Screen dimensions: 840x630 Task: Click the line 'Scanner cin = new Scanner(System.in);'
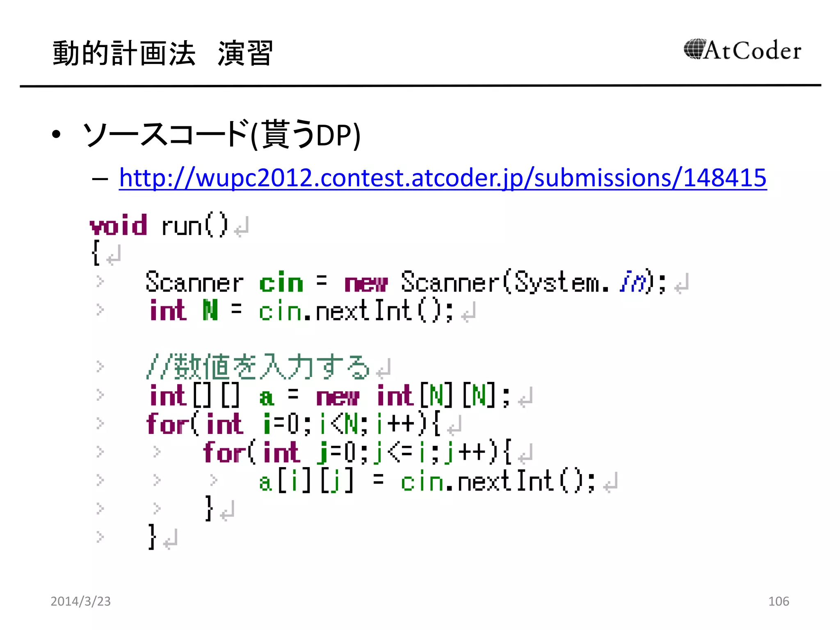click(406, 282)
